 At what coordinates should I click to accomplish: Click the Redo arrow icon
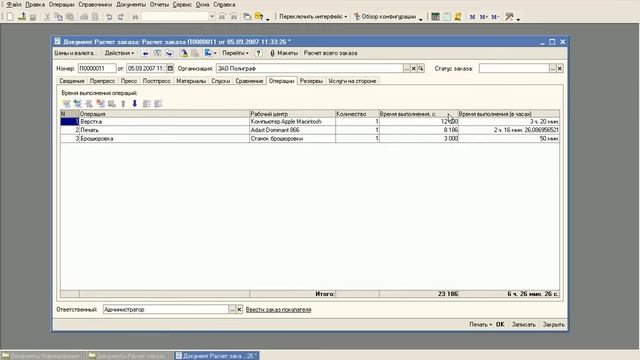click(121, 17)
